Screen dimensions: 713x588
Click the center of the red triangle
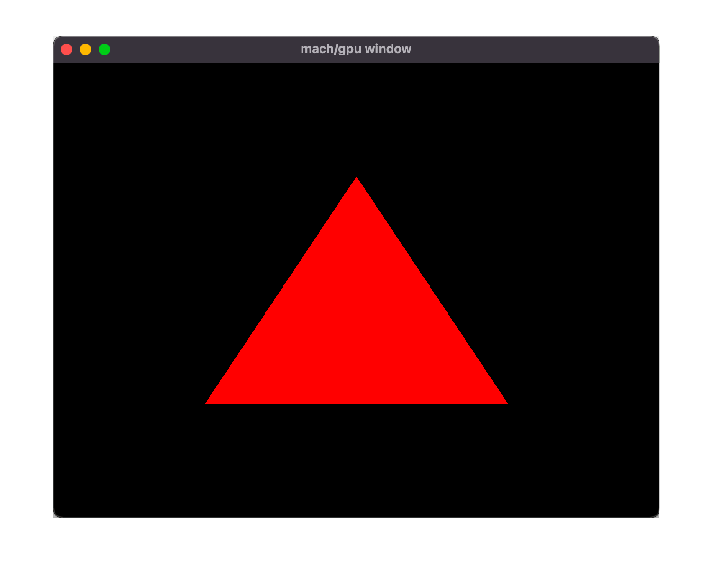[356, 327]
